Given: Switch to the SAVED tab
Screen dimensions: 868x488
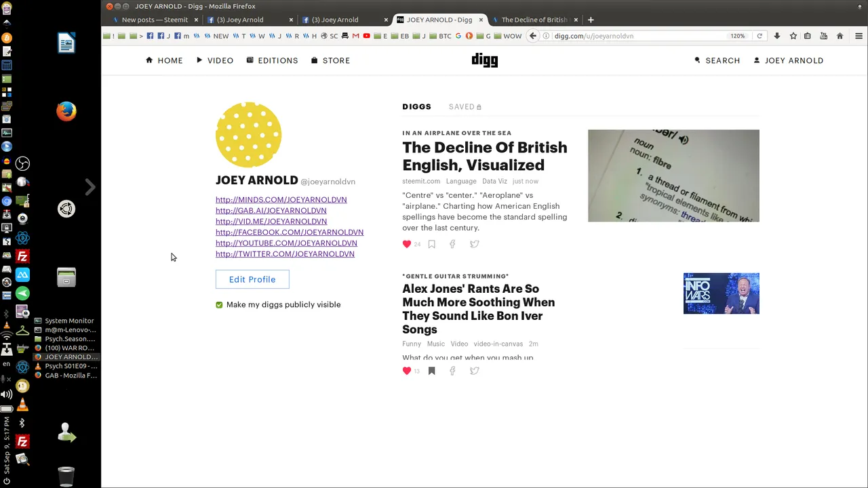Looking at the screenshot, I should point(465,106).
